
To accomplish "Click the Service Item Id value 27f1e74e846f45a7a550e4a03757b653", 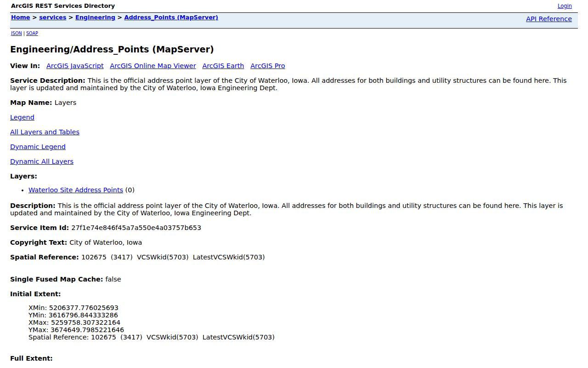I will click(136, 228).
